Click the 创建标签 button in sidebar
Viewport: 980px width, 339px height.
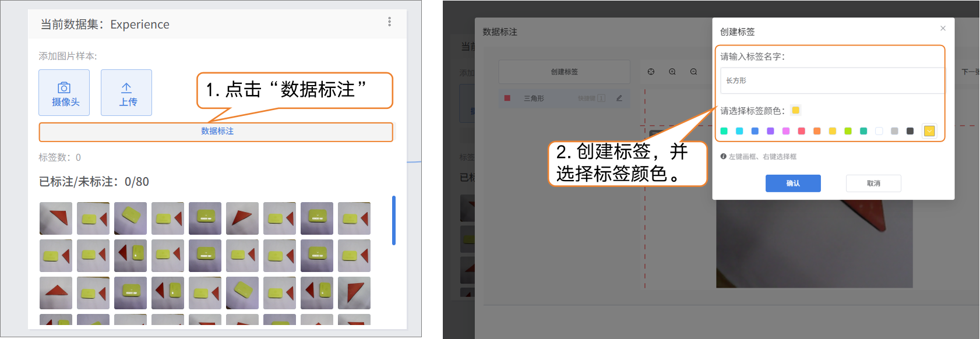point(564,72)
